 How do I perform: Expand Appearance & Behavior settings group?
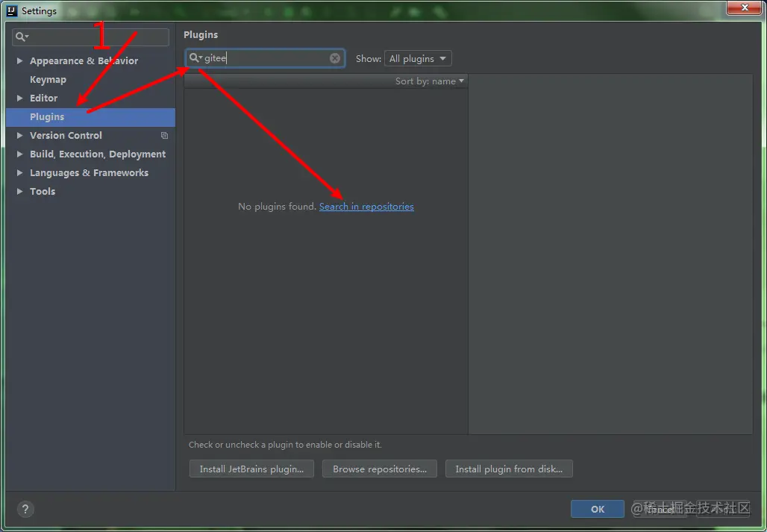[19, 60]
